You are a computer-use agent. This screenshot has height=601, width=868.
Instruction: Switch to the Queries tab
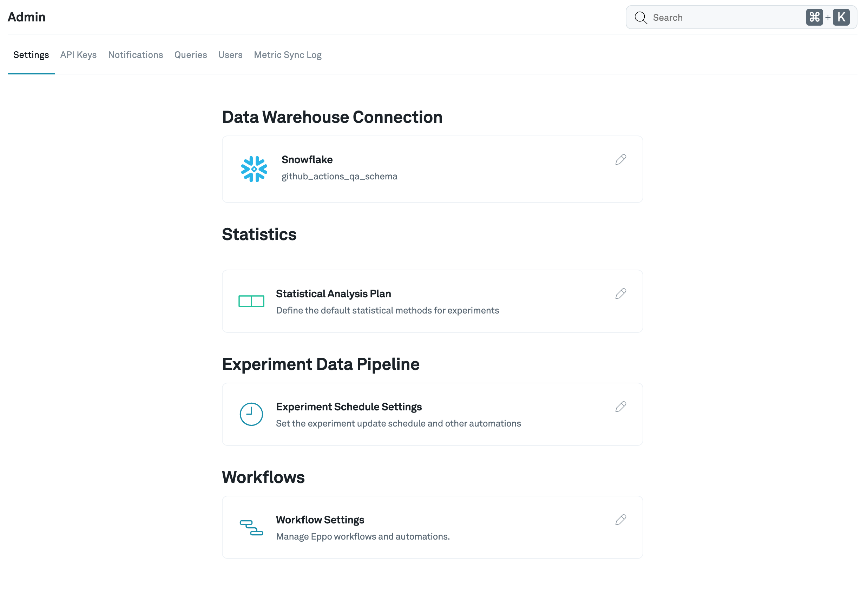click(x=190, y=55)
